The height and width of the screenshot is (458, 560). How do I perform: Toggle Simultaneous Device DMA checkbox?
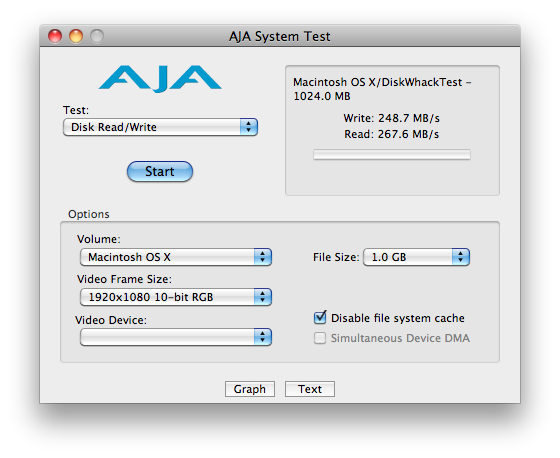pos(320,338)
